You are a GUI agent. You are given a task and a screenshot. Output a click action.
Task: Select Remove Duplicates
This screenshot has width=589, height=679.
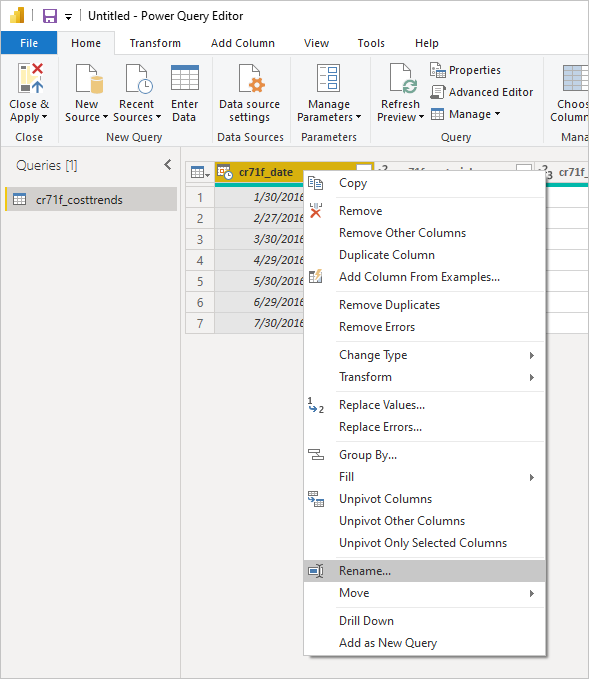424,305
